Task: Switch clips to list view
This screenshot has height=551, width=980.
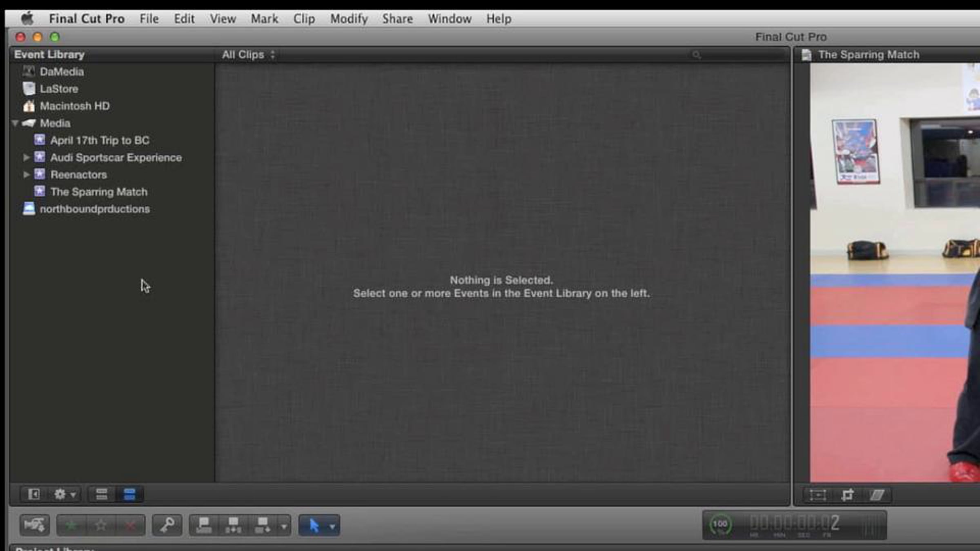Action: tap(102, 495)
